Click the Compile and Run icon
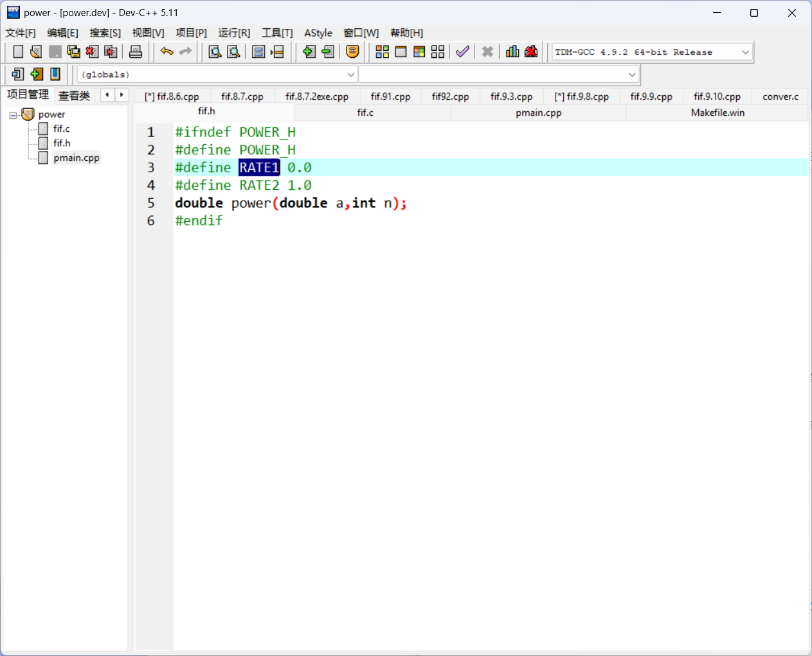 pyautogui.click(x=419, y=52)
